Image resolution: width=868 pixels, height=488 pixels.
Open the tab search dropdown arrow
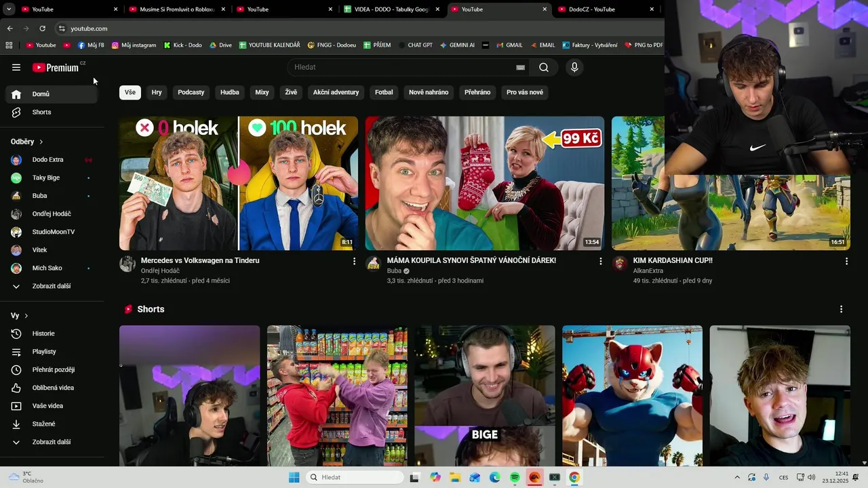point(9,9)
